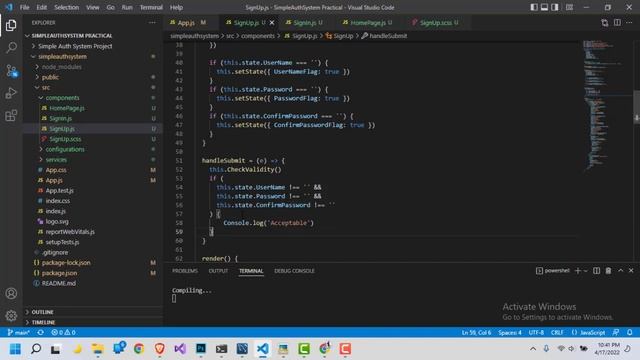Open README.md in the file tree
This screenshot has width=640, height=360.
pos(59,283)
